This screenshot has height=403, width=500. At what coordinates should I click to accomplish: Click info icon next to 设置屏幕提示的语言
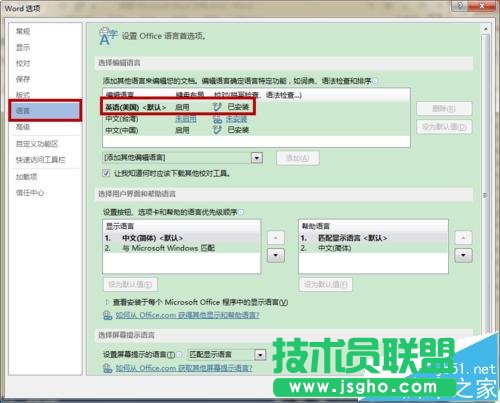click(180, 355)
